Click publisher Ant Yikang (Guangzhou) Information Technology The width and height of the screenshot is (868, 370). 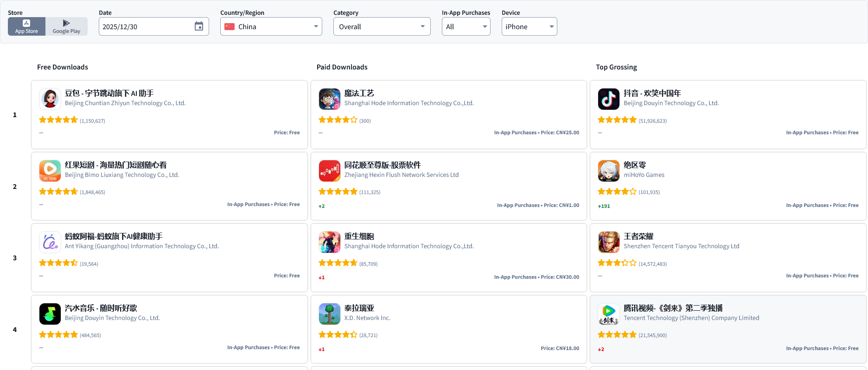(x=142, y=246)
